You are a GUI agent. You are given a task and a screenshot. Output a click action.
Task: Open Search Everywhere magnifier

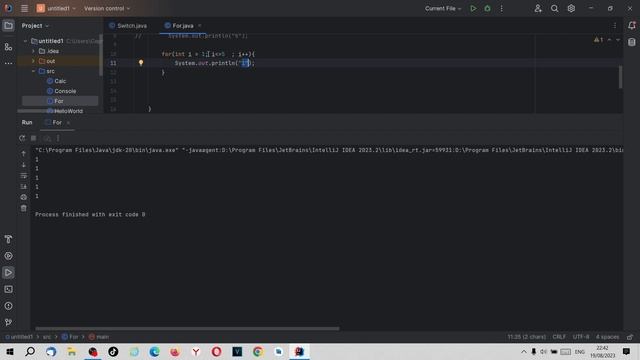(x=554, y=8)
